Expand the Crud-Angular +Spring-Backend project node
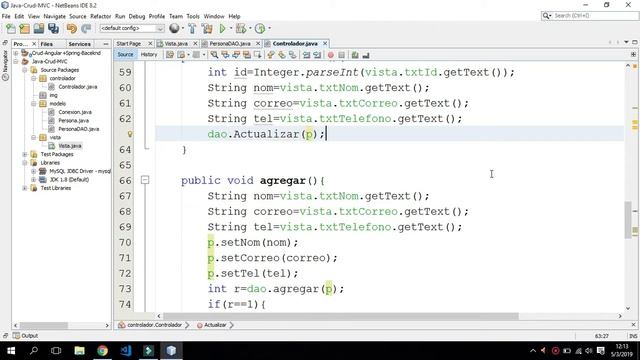Image resolution: width=640 pixels, height=360 pixels. tap(16, 53)
